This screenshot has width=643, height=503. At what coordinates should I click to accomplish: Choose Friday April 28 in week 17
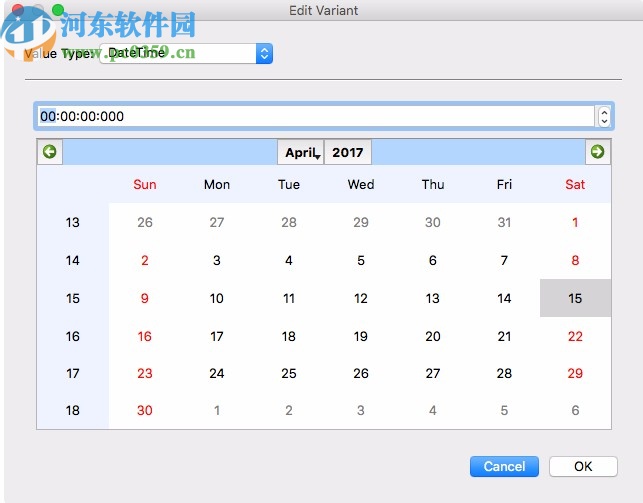pyautogui.click(x=504, y=373)
